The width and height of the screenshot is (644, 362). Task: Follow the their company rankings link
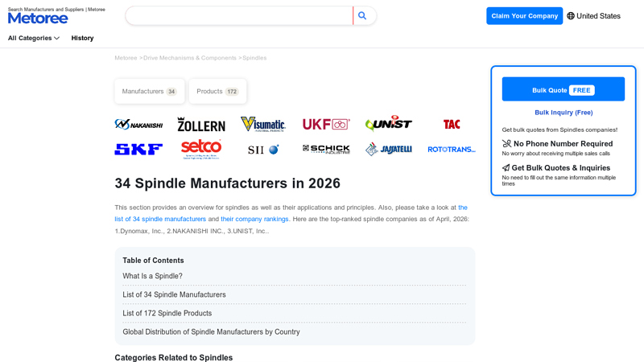[x=254, y=219]
